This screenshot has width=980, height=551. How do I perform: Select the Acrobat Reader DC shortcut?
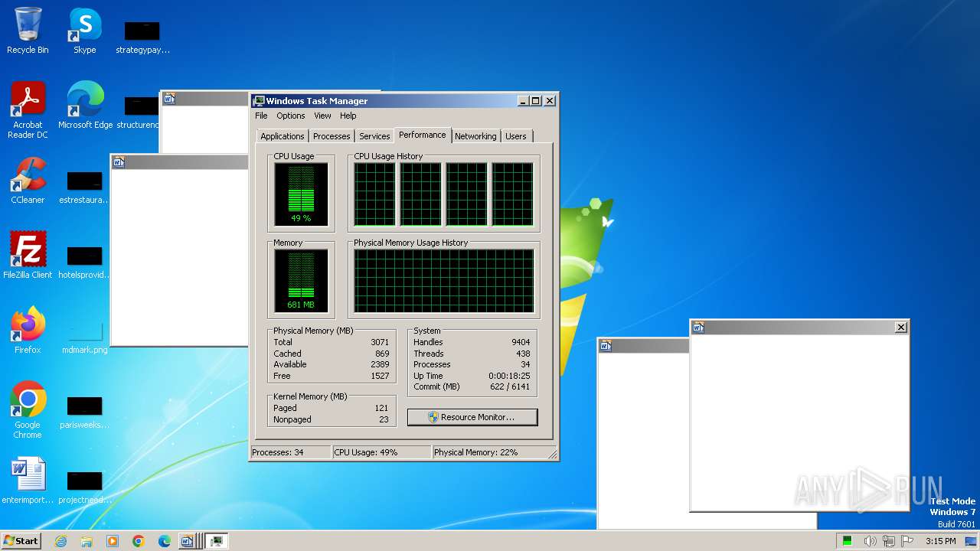click(x=28, y=110)
